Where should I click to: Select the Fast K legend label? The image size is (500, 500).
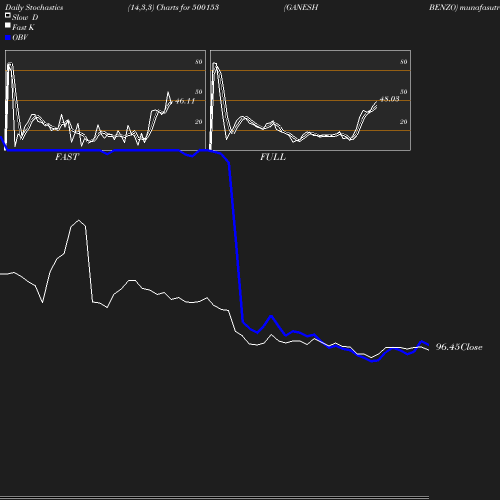click(x=23, y=27)
